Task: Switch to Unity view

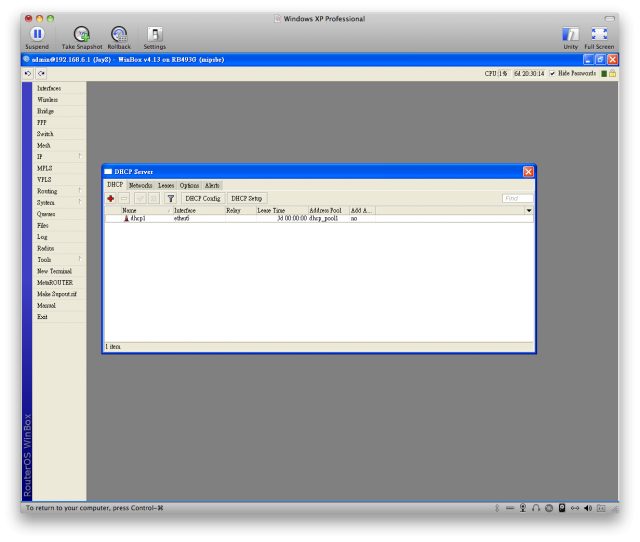Action: pos(570,38)
